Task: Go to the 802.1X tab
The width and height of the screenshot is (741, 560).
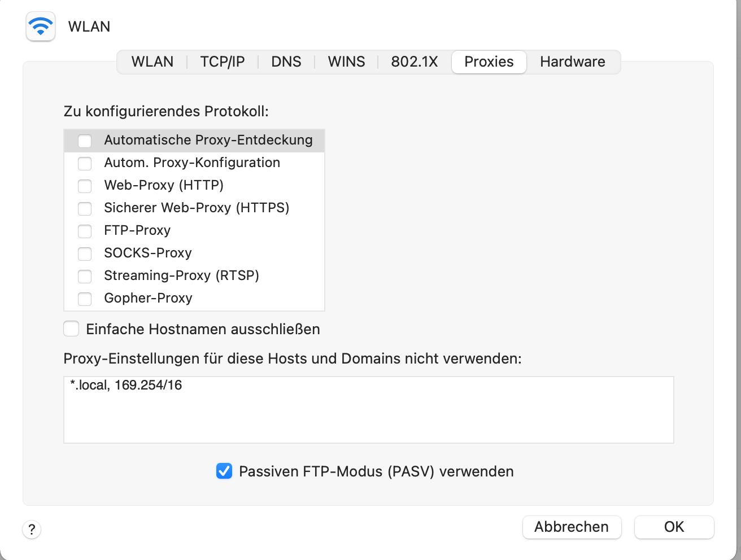Action: click(415, 62)
